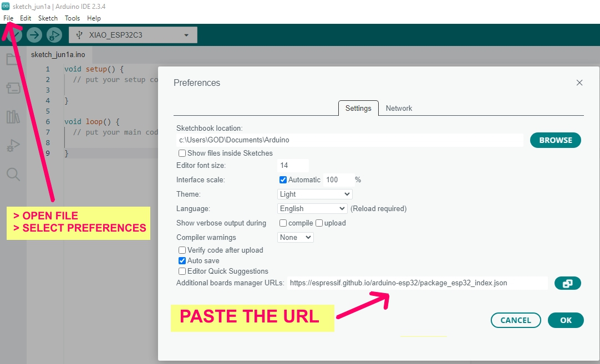Click the "(Reload required)" note
This screenshot has width=600, height=364.
pos(378,209)
